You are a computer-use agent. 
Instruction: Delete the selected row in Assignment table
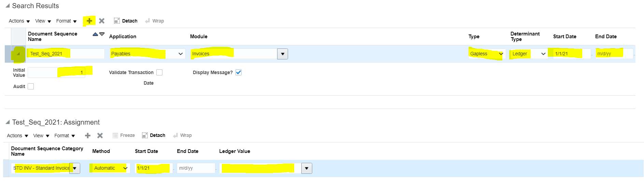point(100,136)
